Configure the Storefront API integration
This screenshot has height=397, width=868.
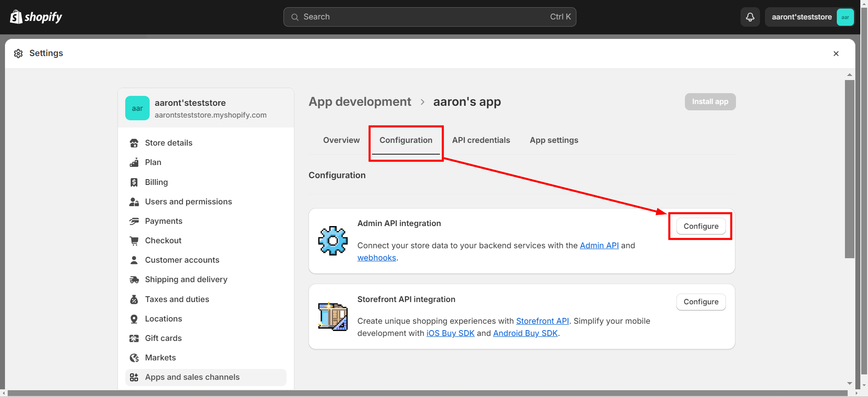pos(701,302)
